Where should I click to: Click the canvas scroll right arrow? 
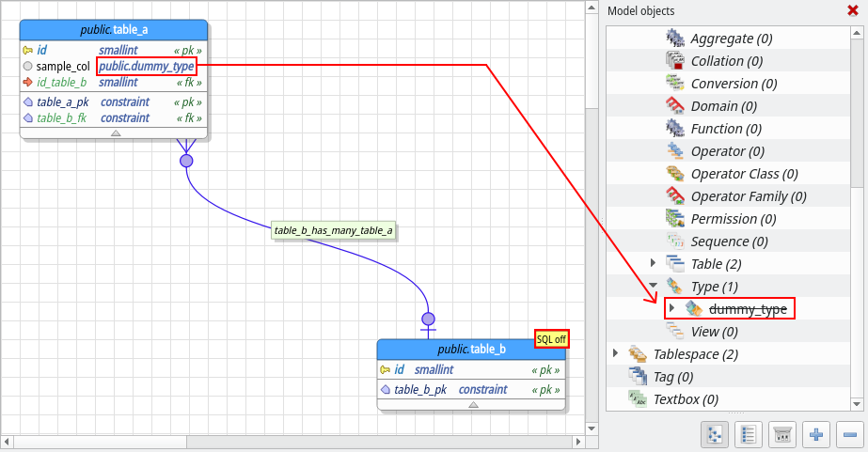579,442
